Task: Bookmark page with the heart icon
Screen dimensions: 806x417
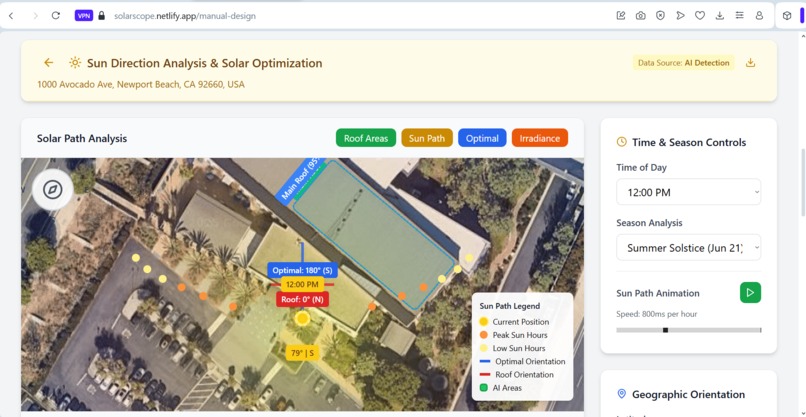Action: tap(700, 15)
